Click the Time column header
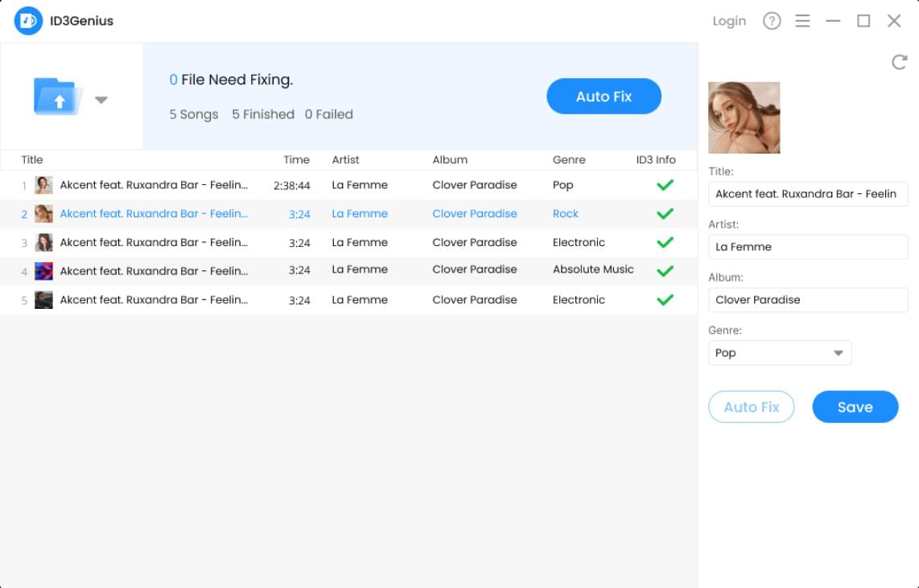 pyautogui.click(x=297, y=159)
